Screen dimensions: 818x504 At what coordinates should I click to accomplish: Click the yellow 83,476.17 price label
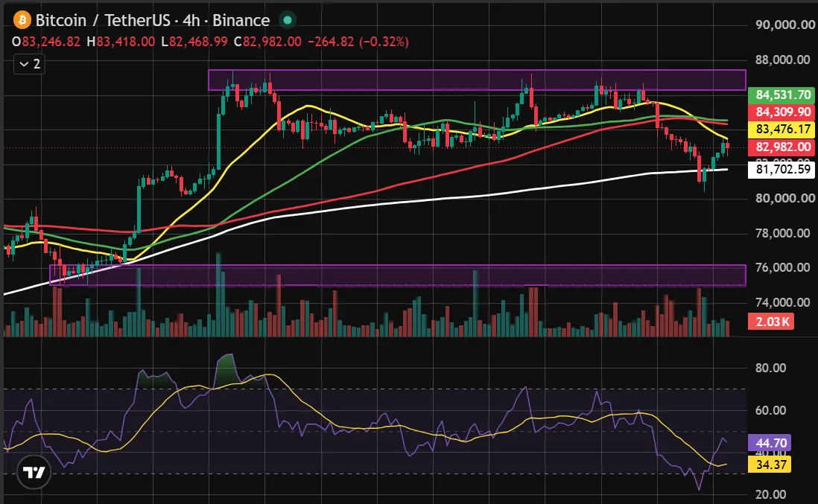(x=781, y=130)
